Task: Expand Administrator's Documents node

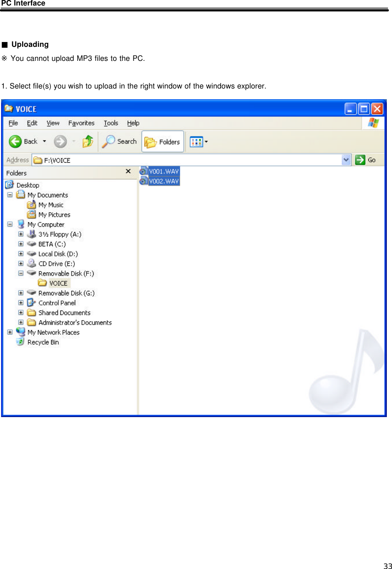Action: 21,322
